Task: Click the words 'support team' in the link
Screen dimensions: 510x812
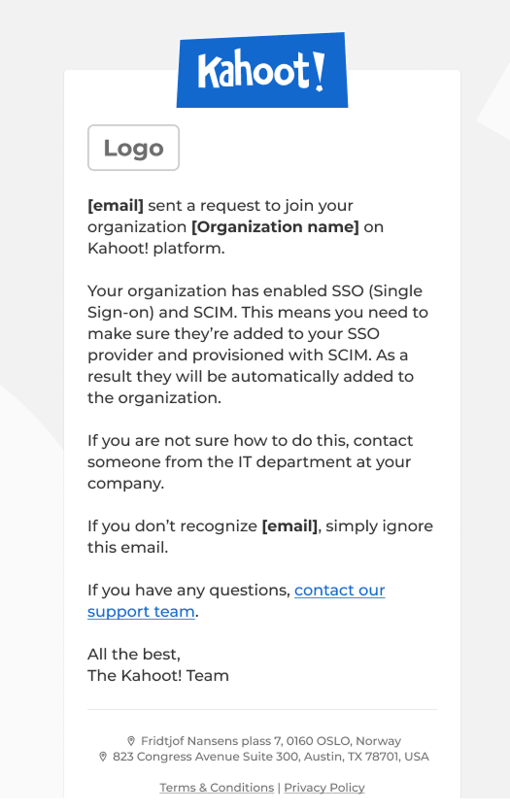Action: point(141,612)
